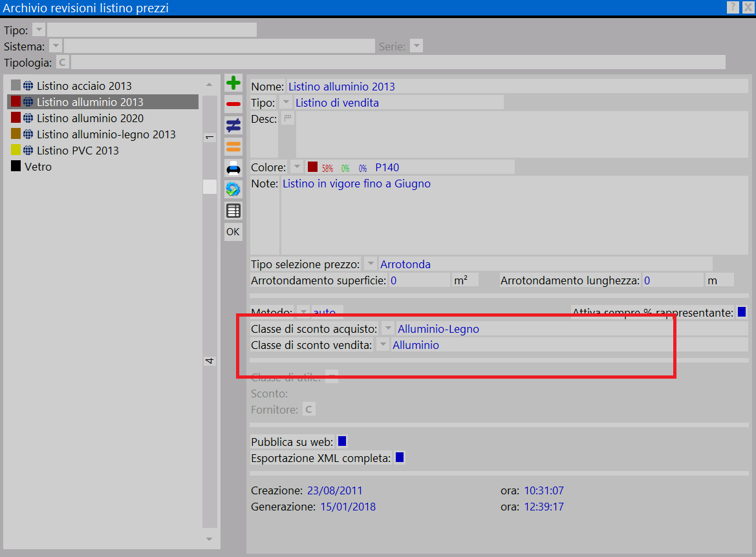This screenshot has width=756, height=557.
Task: Click list scrollbar down arrow
Action: (x=210, y=539)
